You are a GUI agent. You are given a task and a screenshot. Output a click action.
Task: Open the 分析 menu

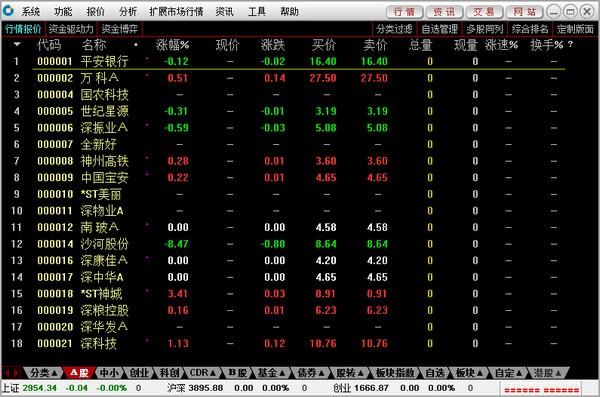128,11
